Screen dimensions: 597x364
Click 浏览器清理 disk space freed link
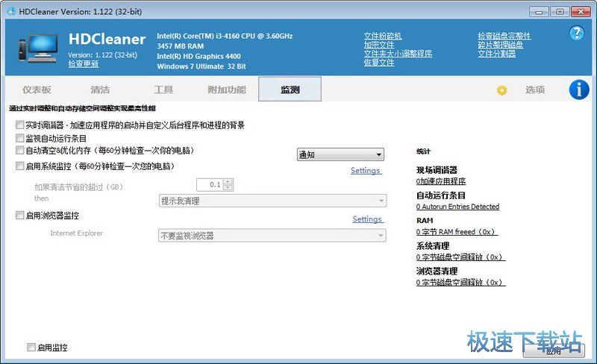[460, 282]
